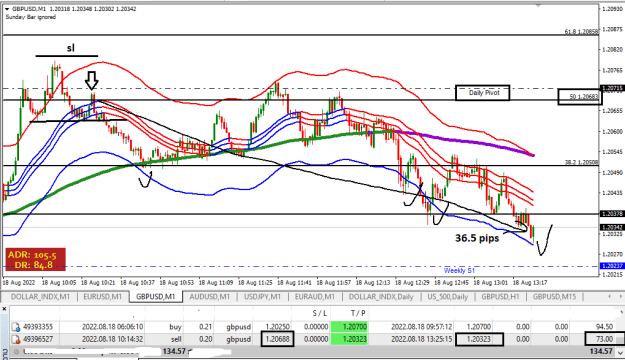The width and height of the screenshot is (625, 360).
Task: Click the bottom-right total 134.57
Action: [600, 351]
